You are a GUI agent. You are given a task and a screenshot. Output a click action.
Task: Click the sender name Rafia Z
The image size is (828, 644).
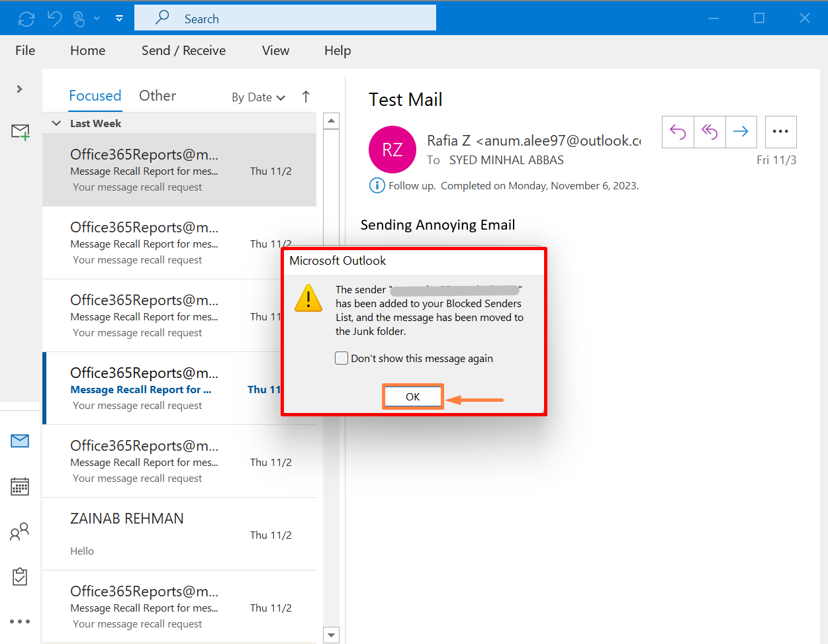click(449, 140)
